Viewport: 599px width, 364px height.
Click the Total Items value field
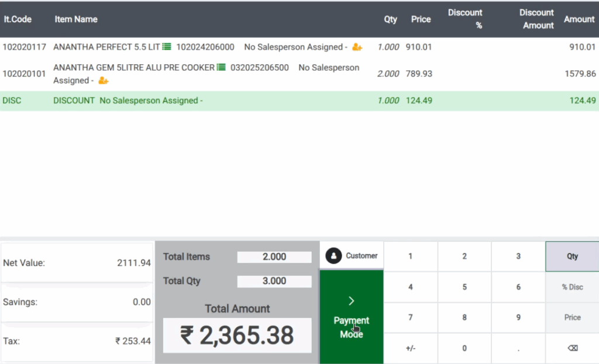pos(274,256)
